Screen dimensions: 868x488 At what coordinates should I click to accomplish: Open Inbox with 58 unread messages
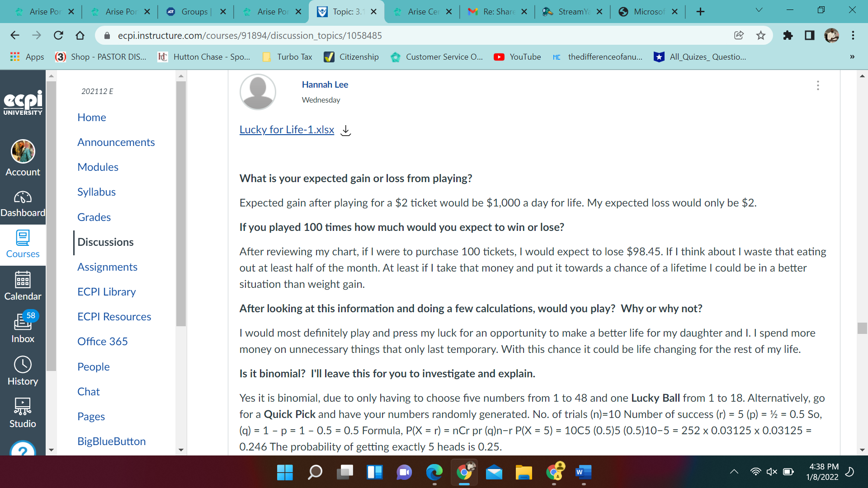tap(23, 328)
